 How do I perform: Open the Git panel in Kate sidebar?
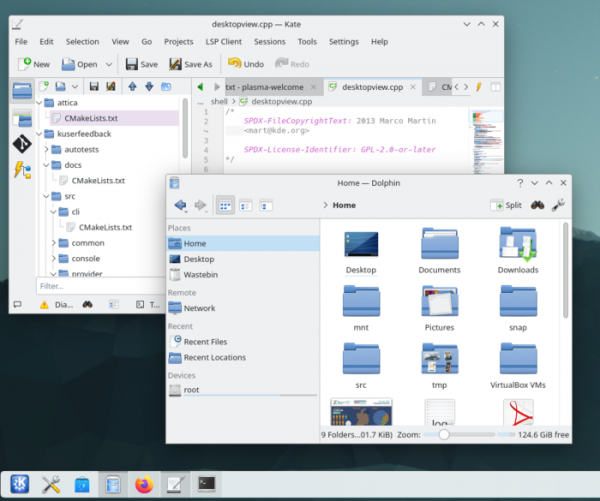pyautogui.click(x=22, y=143)
